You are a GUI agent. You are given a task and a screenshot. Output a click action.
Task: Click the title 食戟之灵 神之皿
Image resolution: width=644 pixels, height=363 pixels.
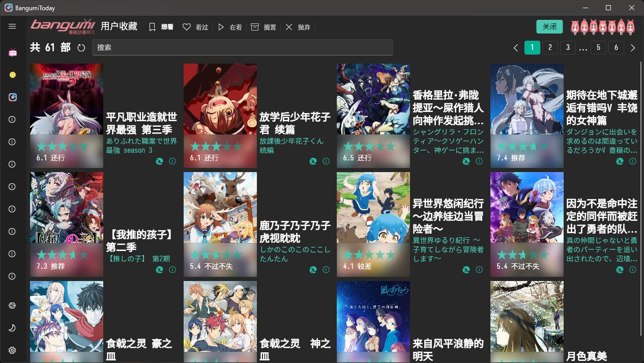pyautogui.click(x=295, y=350)
